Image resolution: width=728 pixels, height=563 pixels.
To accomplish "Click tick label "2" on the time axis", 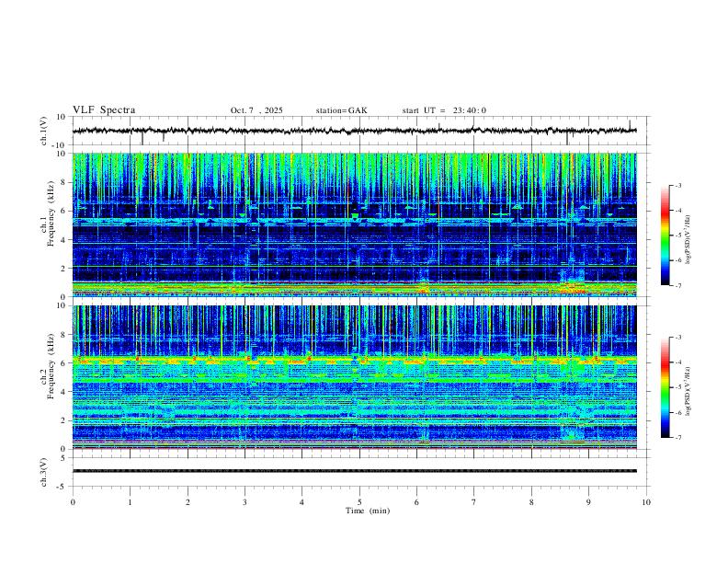I will [x=188, y=502].
